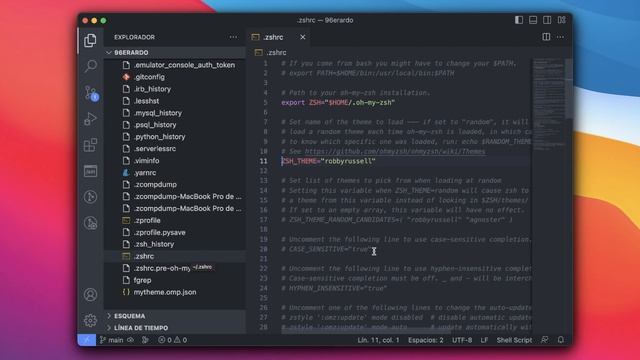Close the .zshrc editor tab
Image resolution: width=640 pixels, height=360 pixels.
[302, 37]
